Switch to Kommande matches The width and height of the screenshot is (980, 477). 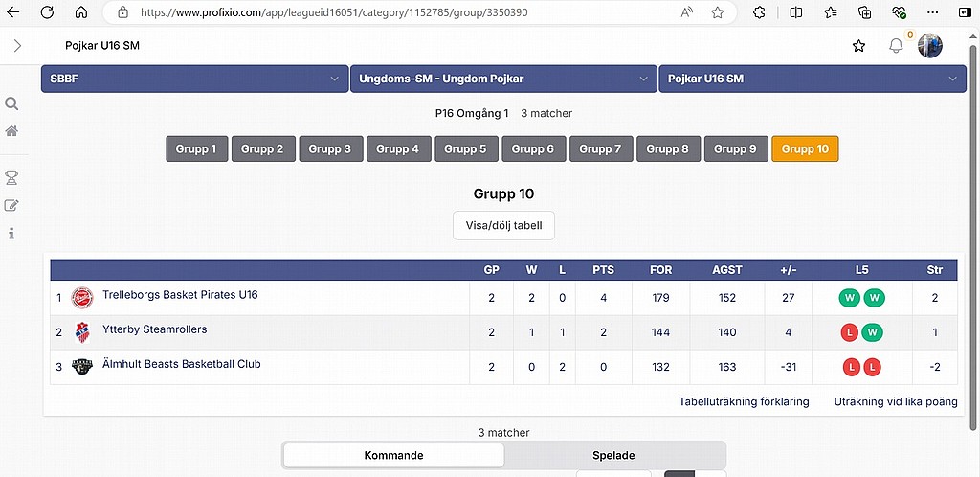394,456
